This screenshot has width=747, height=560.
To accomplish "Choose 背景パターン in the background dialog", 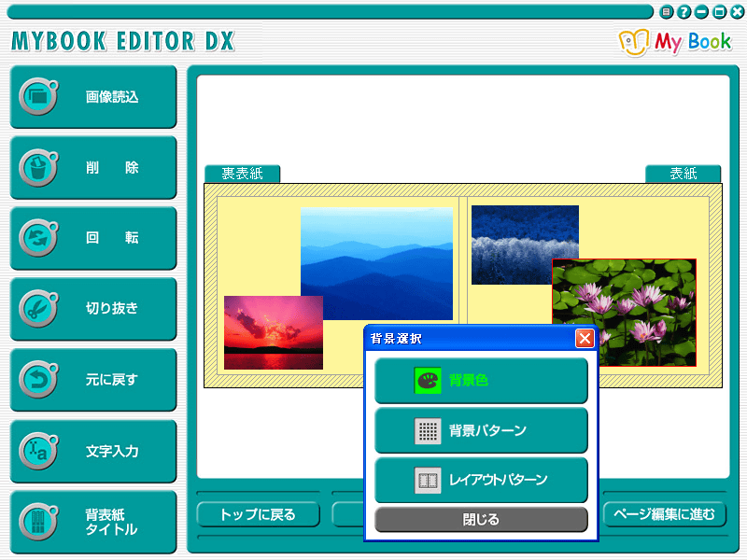I will tap(481, 430).
